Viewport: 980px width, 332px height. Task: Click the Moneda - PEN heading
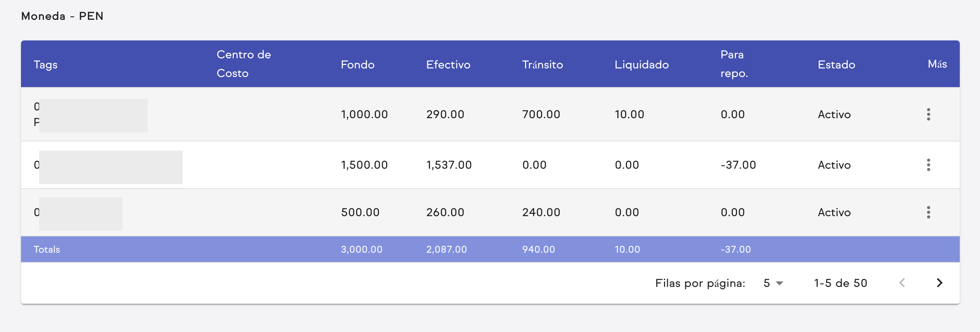[x=62, y=16]
